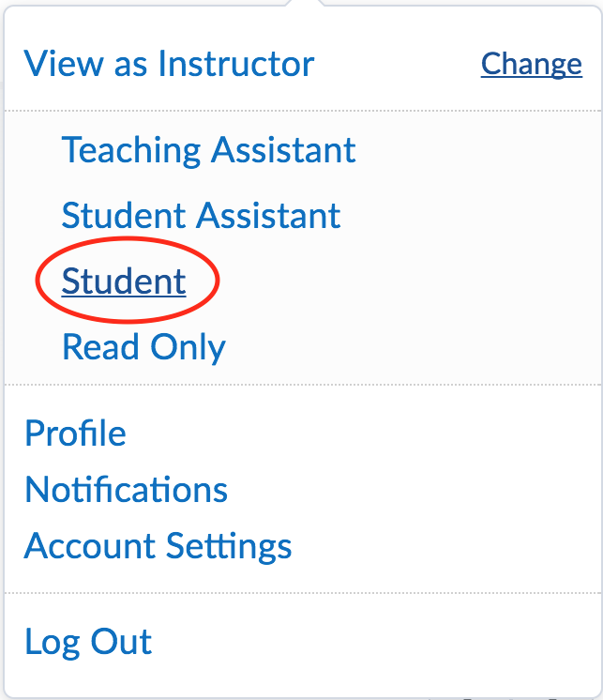Switch to the circled Student role
Image resolution: width=603 pixels, height=700 pixels.
124,282
